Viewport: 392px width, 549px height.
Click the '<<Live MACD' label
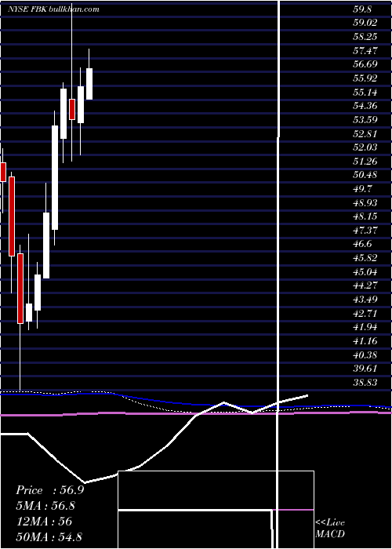pos(330,528)
